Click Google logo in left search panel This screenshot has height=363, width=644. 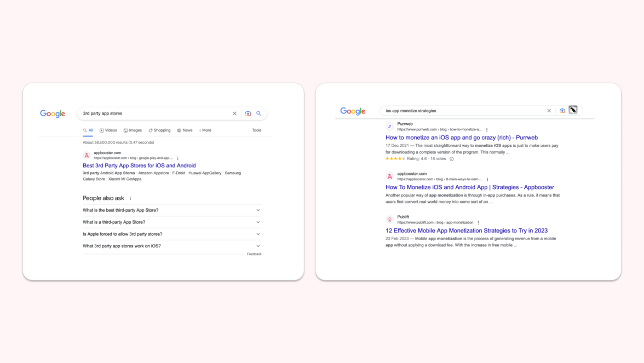[53, 114]
